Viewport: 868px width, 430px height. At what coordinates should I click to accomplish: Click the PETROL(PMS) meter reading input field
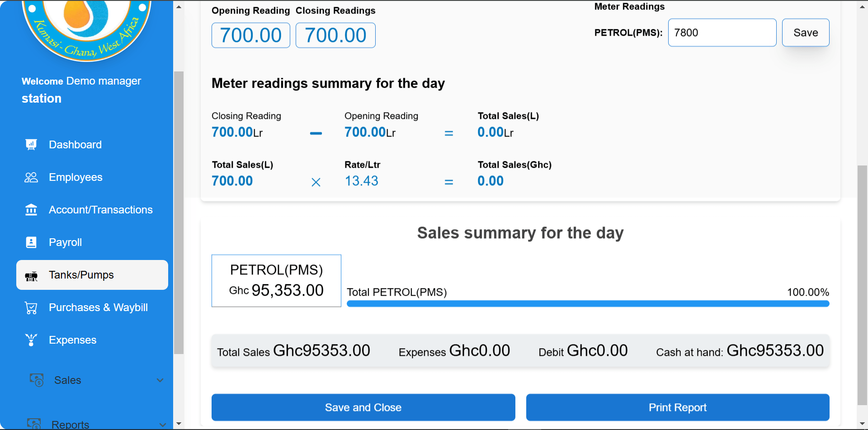(722, 32)
